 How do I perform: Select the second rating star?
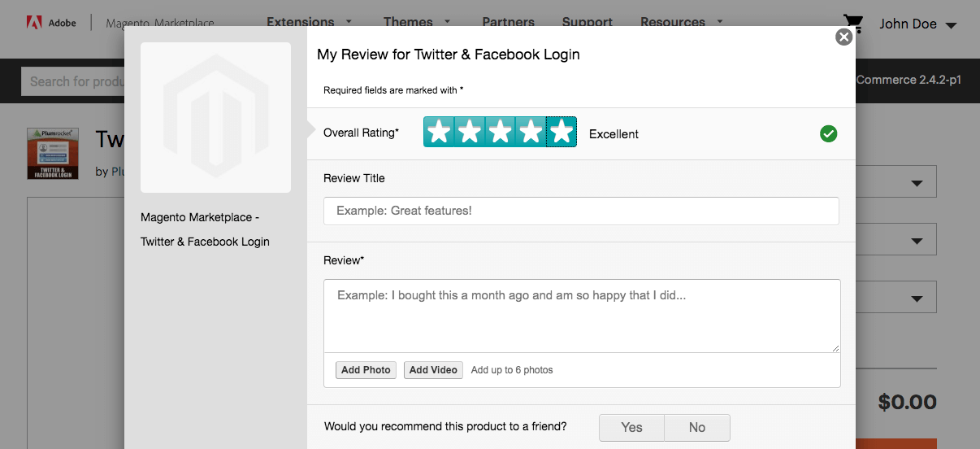(x=470, y=132)
